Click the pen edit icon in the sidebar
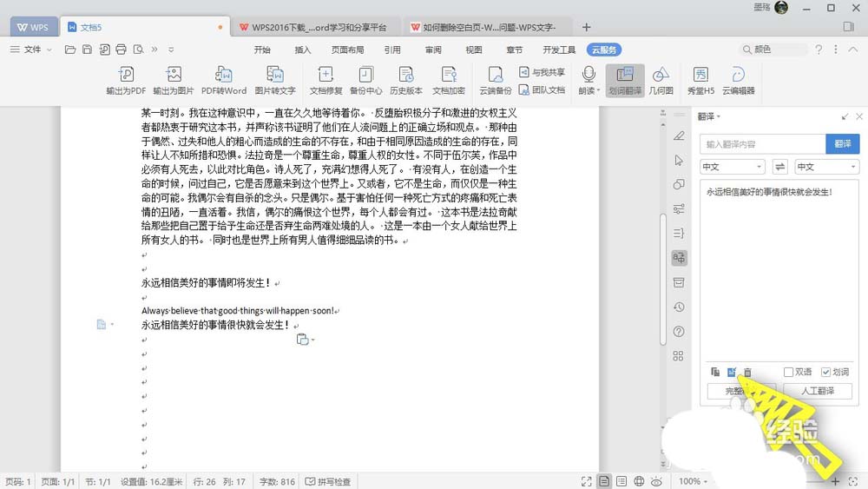The width and height of the screenshot is (868, 489). tap(679, 135)
